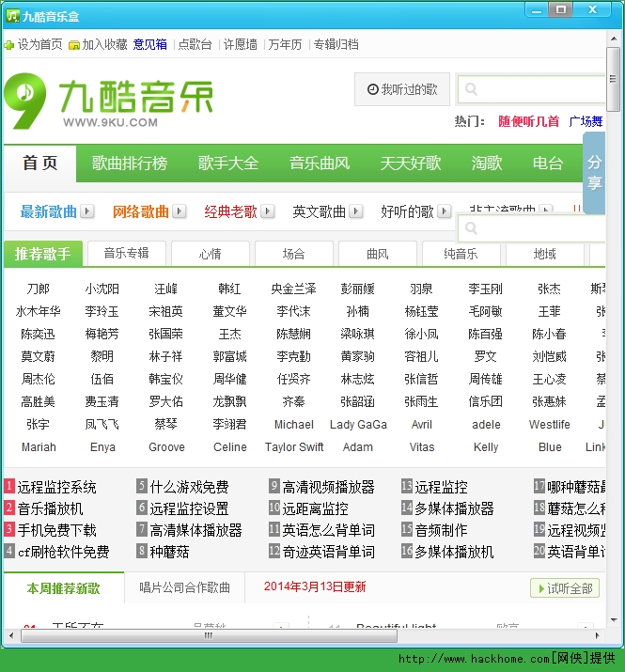Open 点歌台 link
Viewport: 625px width, 672px height.
tap(195, 44)
